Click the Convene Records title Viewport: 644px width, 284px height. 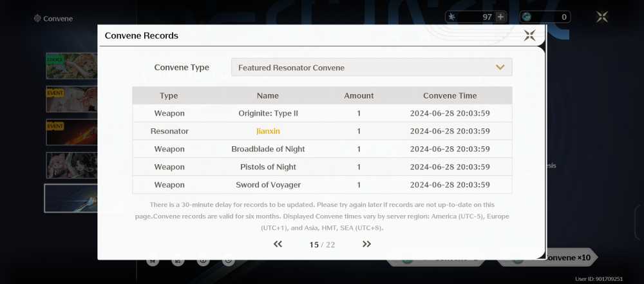coord(141,36)
